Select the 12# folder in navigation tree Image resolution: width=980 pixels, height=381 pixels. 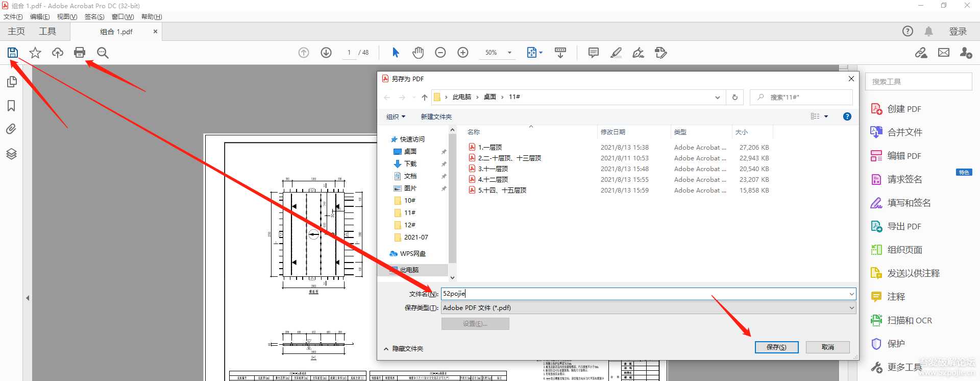409,225
